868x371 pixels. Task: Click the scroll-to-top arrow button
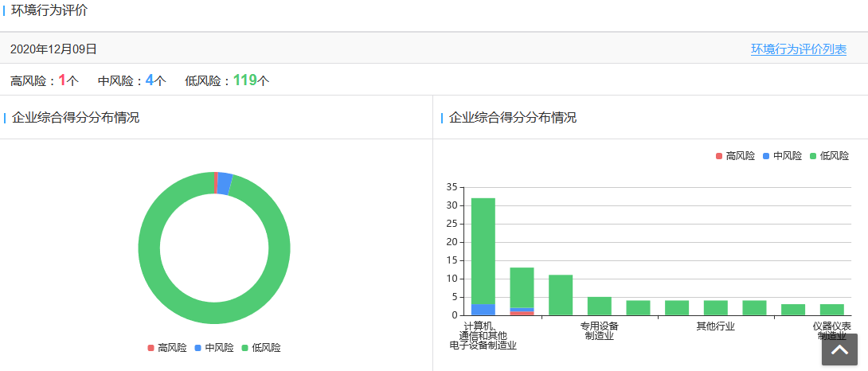(839, 350)
